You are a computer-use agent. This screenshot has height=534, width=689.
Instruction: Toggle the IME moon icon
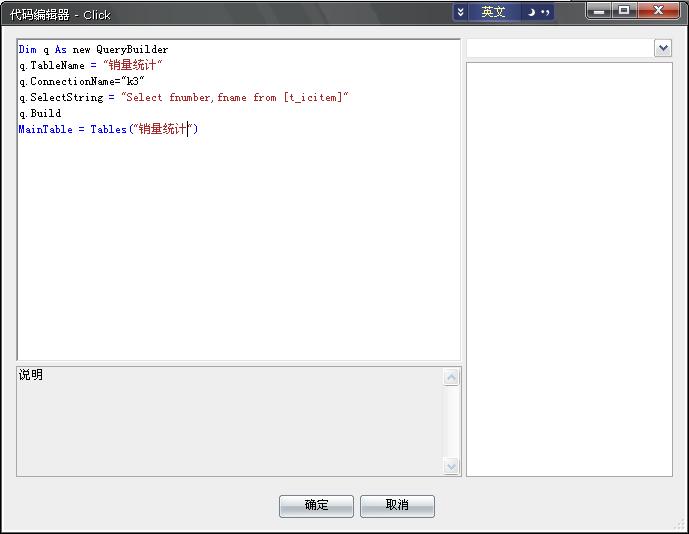coord(531,12)
